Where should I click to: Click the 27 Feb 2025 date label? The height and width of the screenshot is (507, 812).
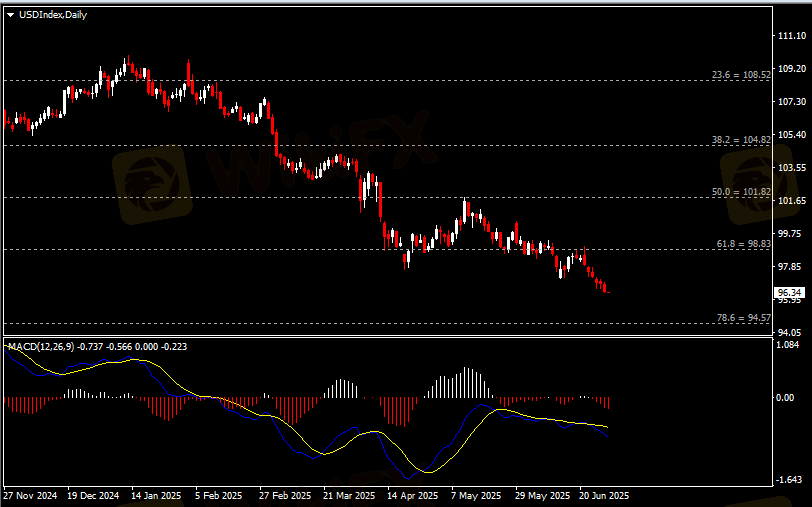pos(285,496)
